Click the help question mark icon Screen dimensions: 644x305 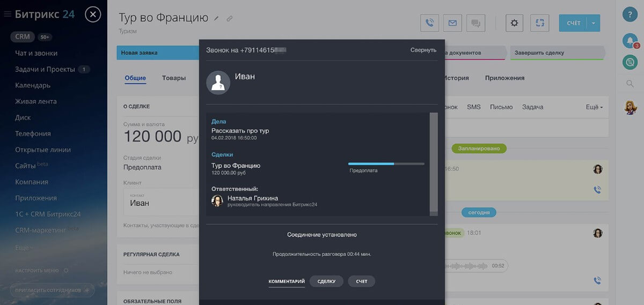tap(630, 14)
